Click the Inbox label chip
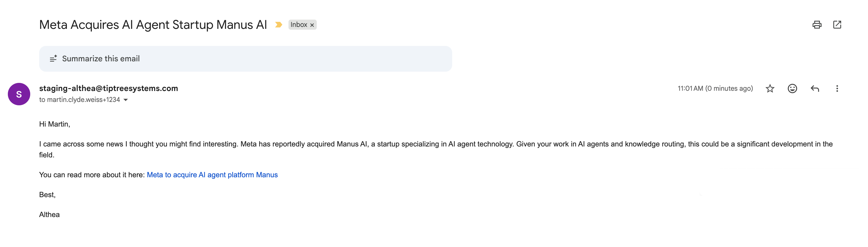Viewport: 868px width, 247px height. 299,25
